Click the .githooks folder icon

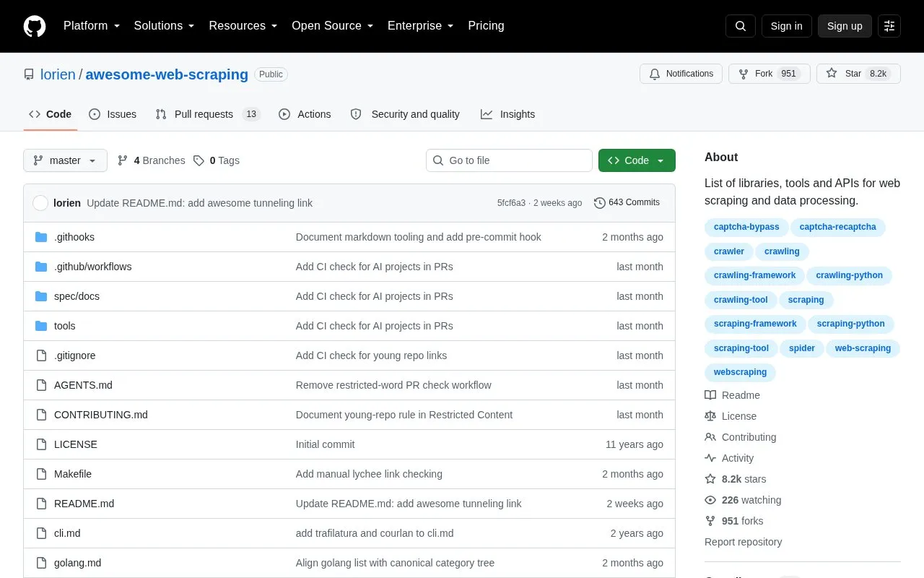pyautogui.click(x=41, y=237)
